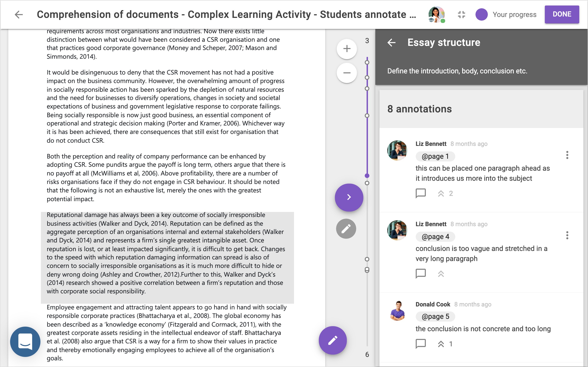Reply to Liz Bennett's page 1 annotation

pyautogui.click(x=421, y=193)
